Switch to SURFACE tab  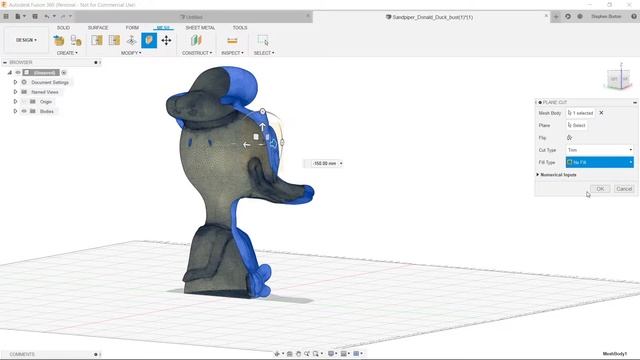click(98, 28)
